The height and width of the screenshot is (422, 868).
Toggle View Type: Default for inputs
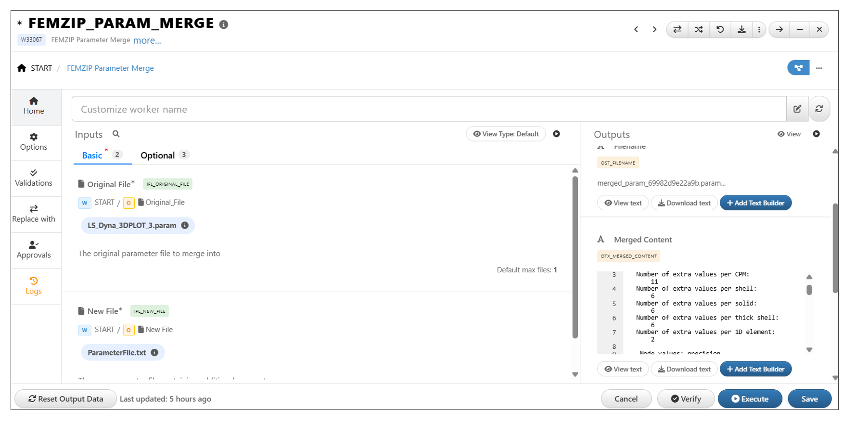coord(506,134)
